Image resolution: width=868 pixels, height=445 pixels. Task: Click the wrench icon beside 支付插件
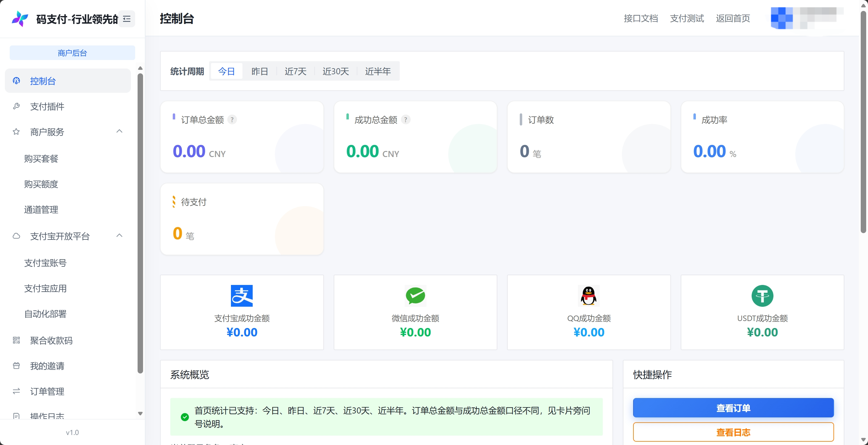click(16, 106)
